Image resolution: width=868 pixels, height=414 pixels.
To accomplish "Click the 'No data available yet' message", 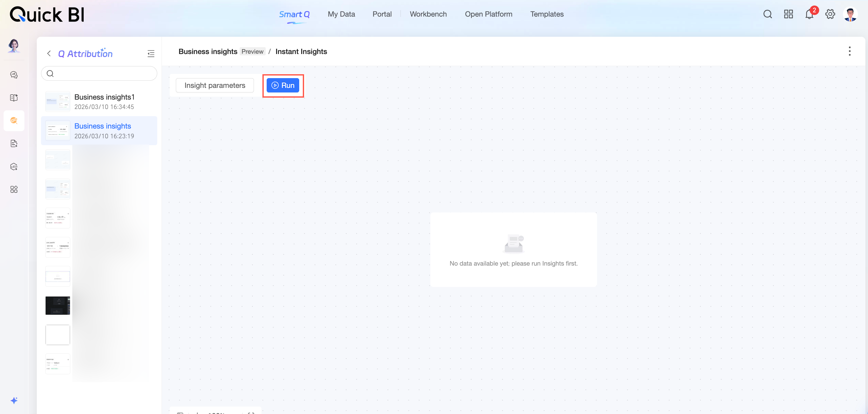I will [x=513, y=263].
